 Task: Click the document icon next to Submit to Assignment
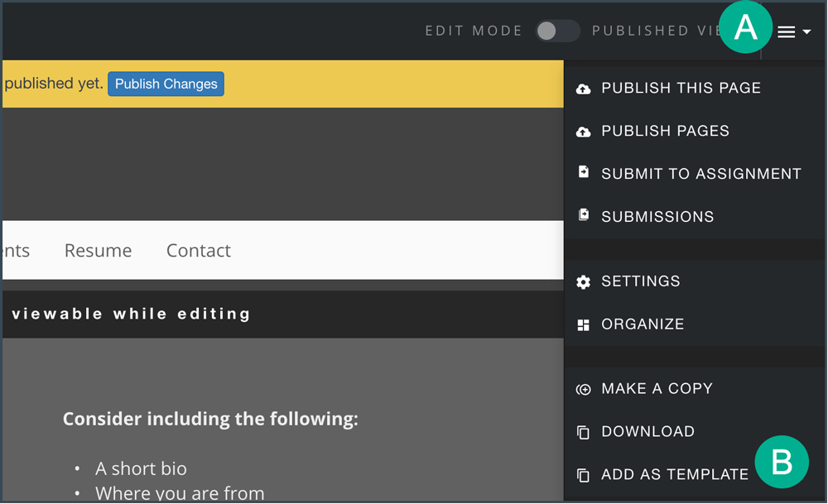tap(584, 173)
